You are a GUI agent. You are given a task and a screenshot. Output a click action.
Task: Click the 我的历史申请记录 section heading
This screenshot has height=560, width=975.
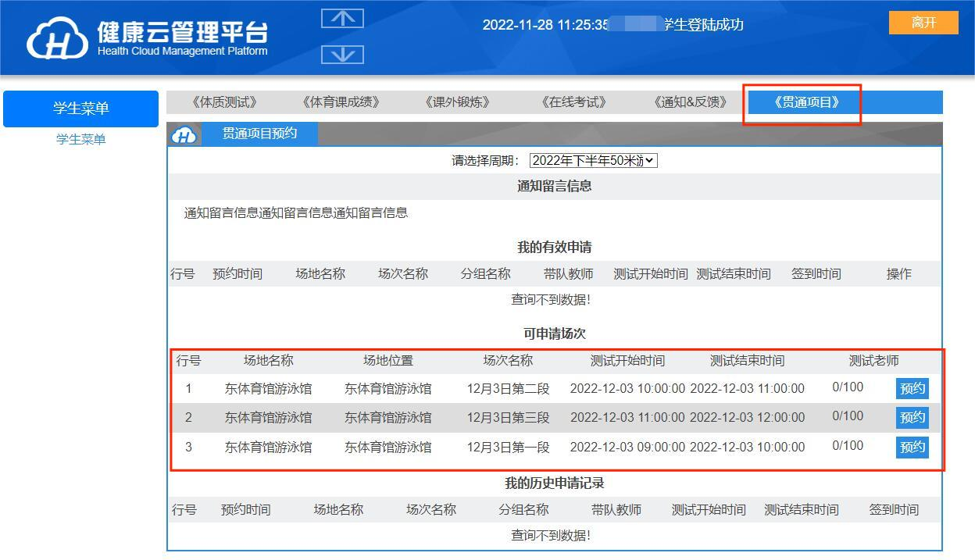554,483
